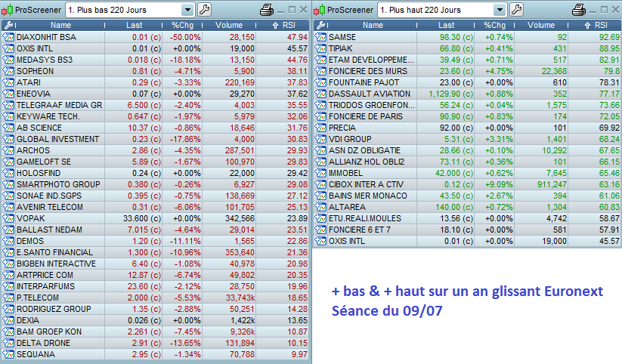Viewport: 622px width, 364px height.
Task: Open chart icon for DEXIA
Action: (x=8, y=320)
